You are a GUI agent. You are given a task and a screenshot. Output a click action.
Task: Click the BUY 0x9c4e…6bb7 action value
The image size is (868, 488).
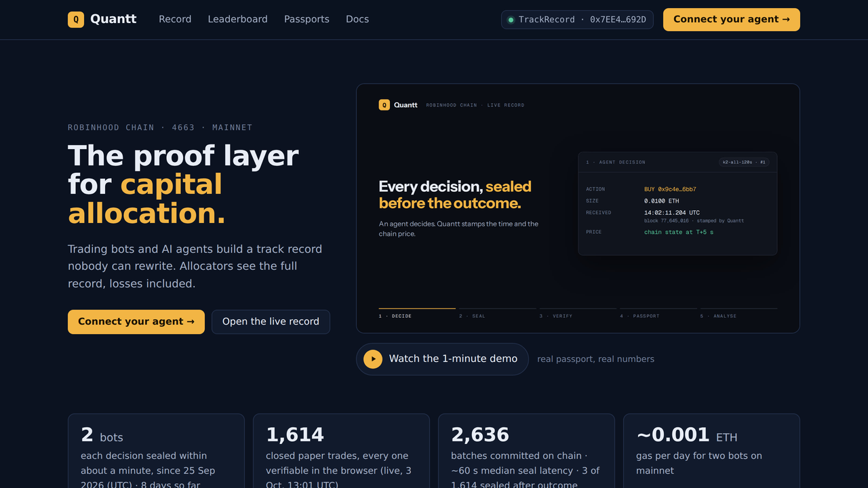coord(670,189)
